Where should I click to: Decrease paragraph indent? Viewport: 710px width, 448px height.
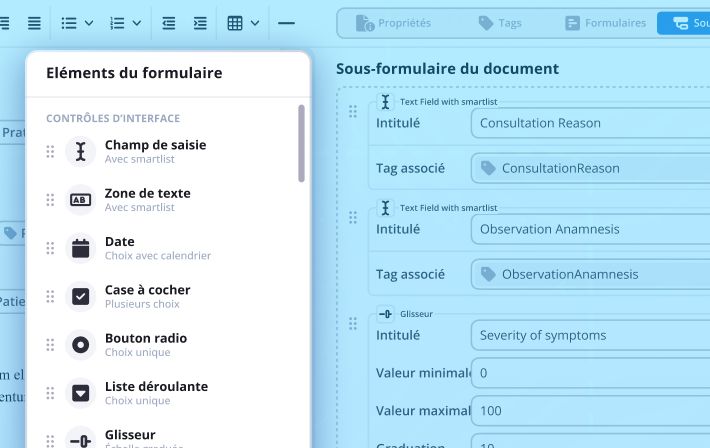[x=169, y=23]
